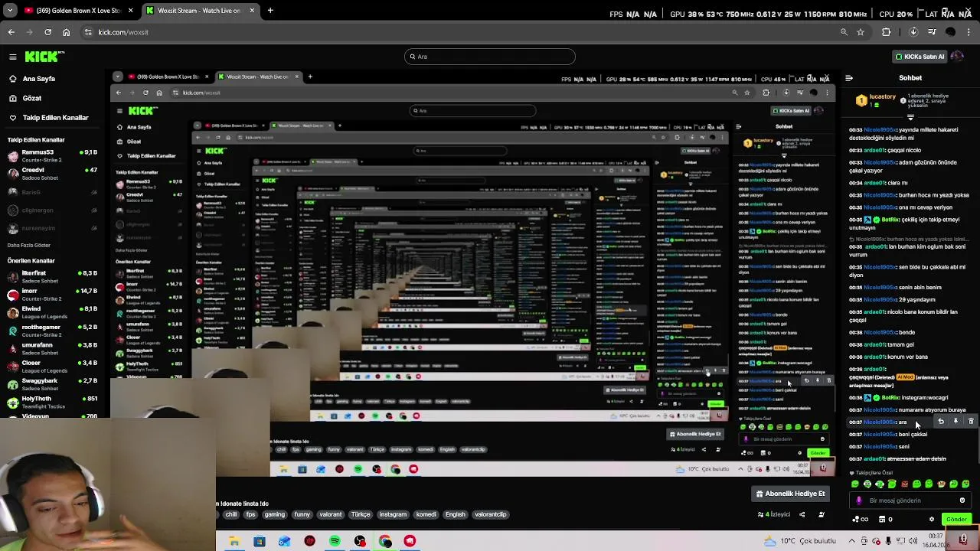
Task: Click the user icon right of the share icon
Action: tap(822, 514)
